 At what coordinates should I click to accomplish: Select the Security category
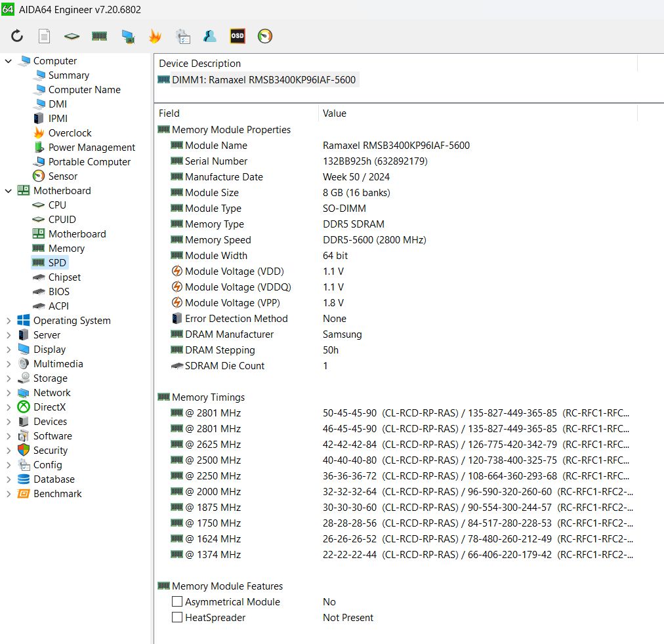[51, 450]
